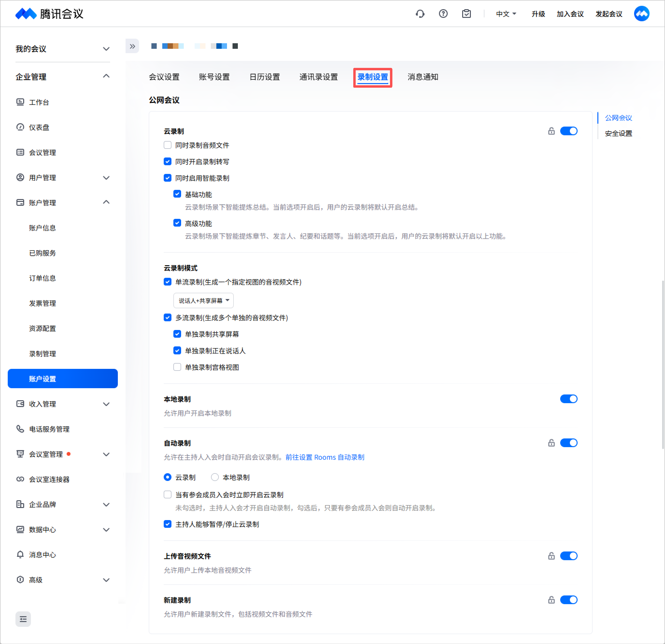Open the 中文 language dropdown
The height and width of the screenshot is (644, 665).
coord(506,14)
